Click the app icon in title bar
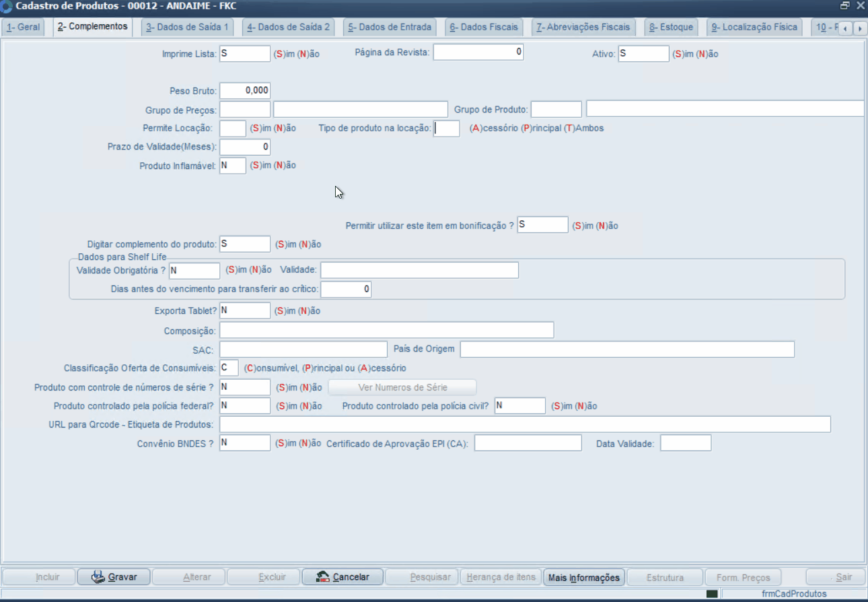Viewport: 868px width, 602px height. (x=7, y=6)
